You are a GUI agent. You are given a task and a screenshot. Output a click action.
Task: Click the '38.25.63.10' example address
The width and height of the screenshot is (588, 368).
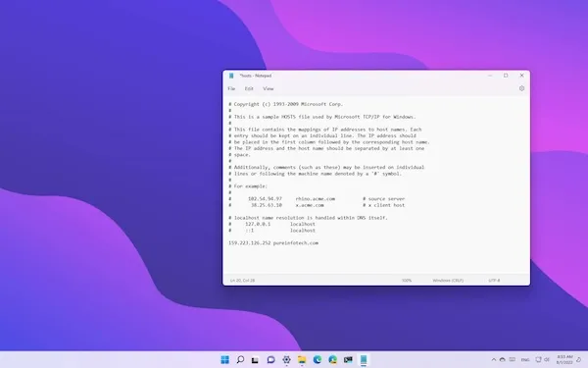[x=267, y=205]
